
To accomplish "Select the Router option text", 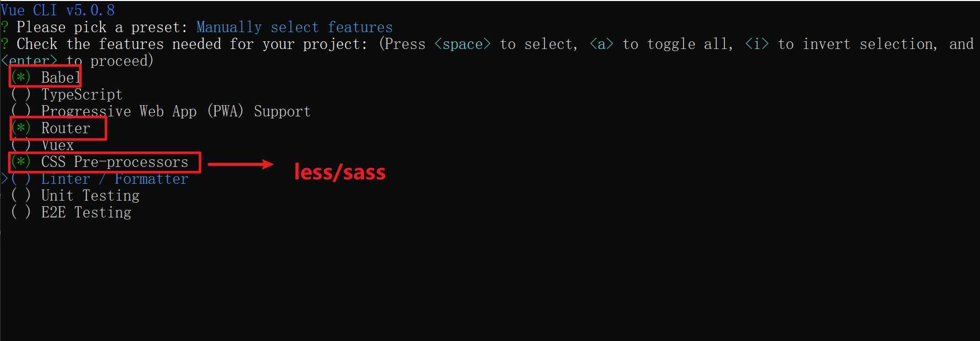I will coord(65,128).
